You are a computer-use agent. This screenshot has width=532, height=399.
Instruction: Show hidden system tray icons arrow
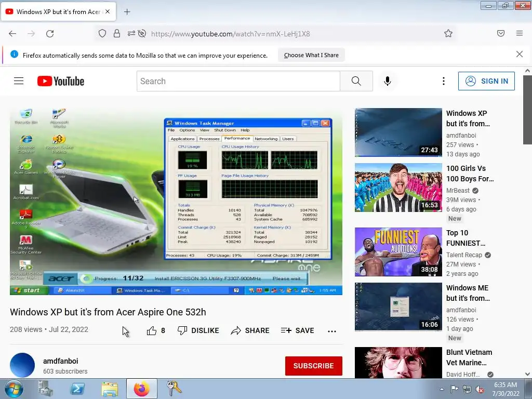[442, 389]
